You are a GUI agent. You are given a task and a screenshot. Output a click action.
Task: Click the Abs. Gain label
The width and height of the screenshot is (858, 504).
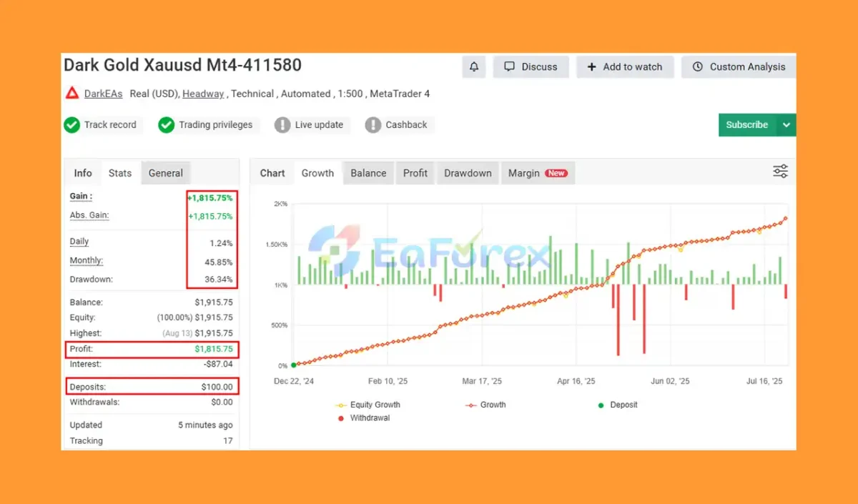(89, 215)
